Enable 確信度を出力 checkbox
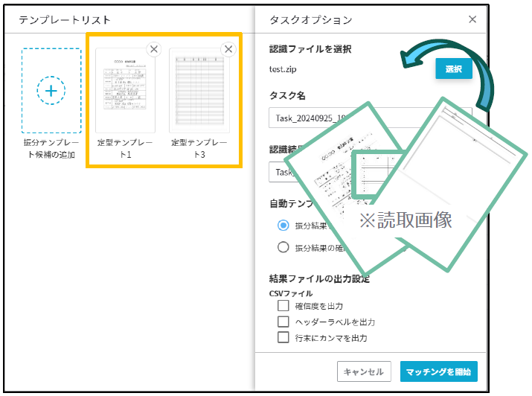The height and width of the screenshot is (396, 532). [283, 306]
